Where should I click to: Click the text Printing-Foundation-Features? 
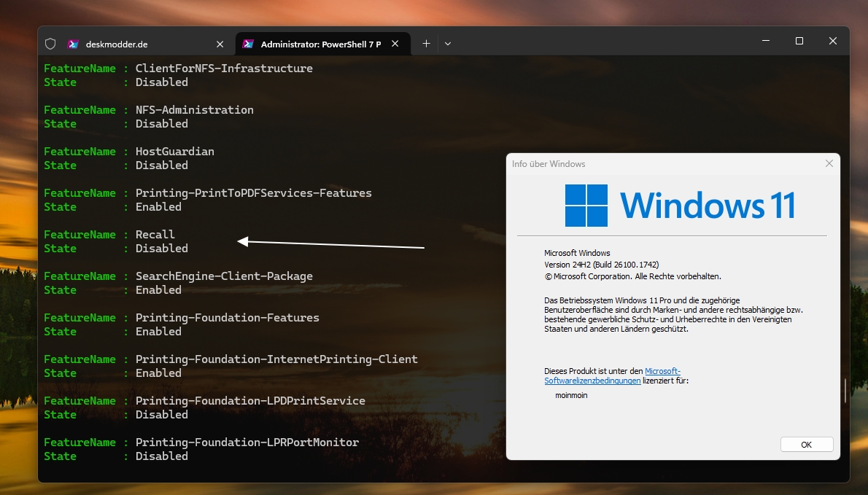[228, 317]
